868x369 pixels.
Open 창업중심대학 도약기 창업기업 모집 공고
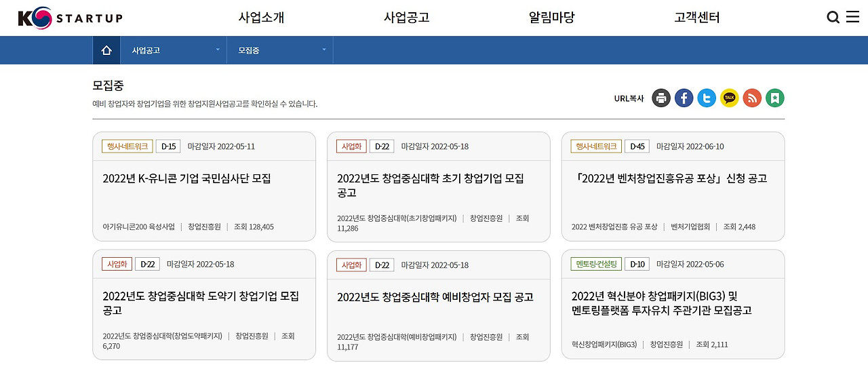(x=201, y=303)
